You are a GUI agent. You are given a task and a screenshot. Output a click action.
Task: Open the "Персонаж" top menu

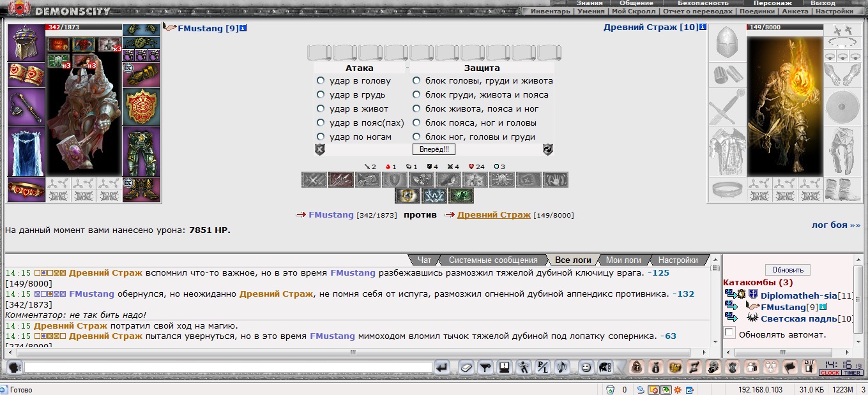click(x=773, y=3)
